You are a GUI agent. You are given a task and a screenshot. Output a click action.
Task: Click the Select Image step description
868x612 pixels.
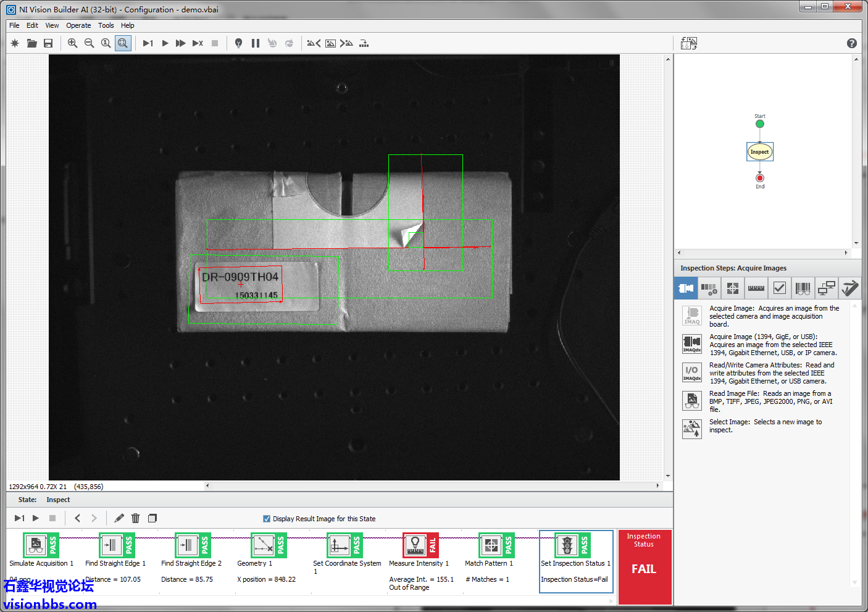(x=765, y=425)
